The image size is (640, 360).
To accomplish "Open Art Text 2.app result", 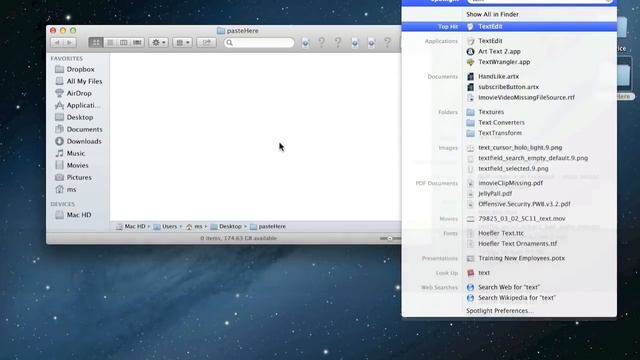I will click(499, 51).
